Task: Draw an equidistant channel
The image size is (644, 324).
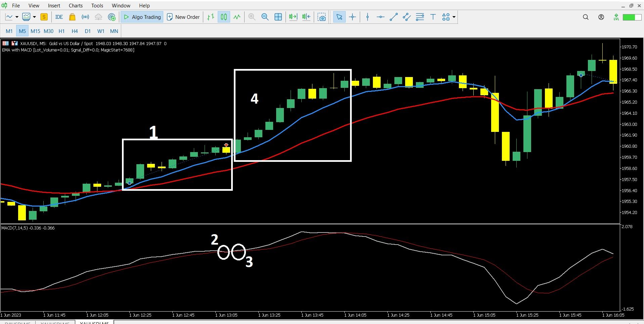Action: coord(406,17)
